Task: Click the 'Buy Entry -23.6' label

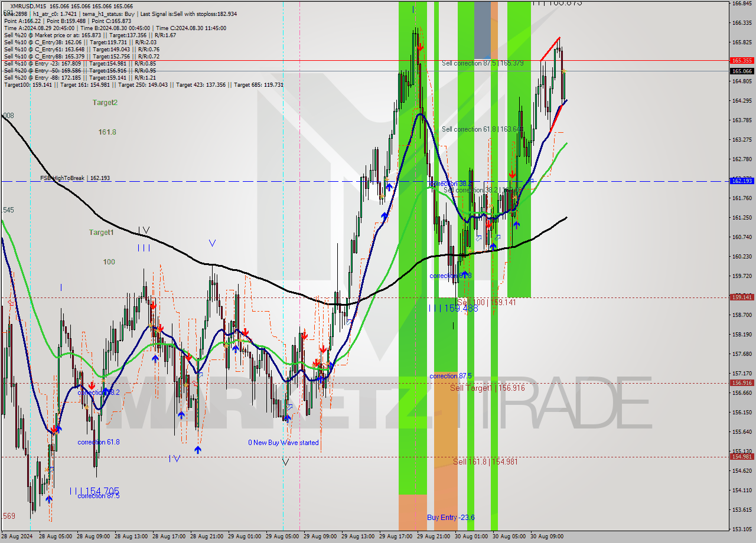Action: (x=451, y=518)
